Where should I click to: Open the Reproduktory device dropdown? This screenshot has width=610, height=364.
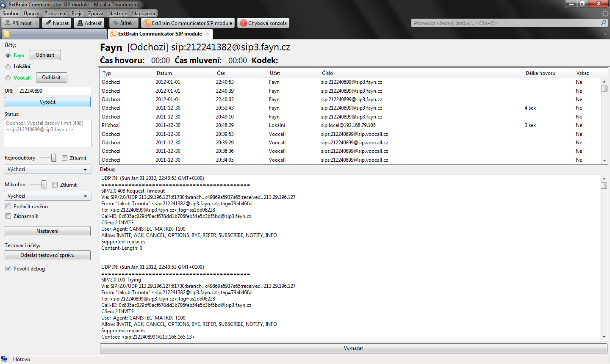[47, 169]
